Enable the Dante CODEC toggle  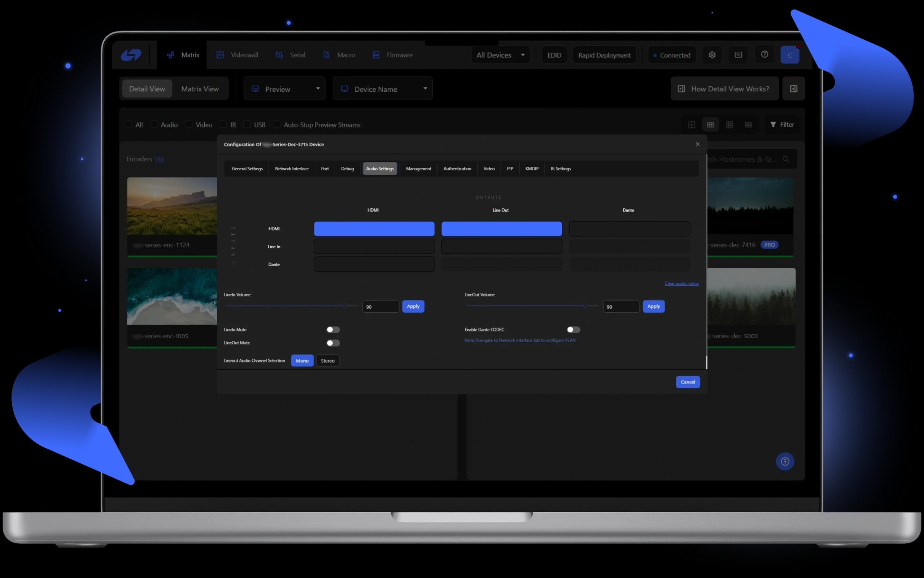[x=573, y=329]
